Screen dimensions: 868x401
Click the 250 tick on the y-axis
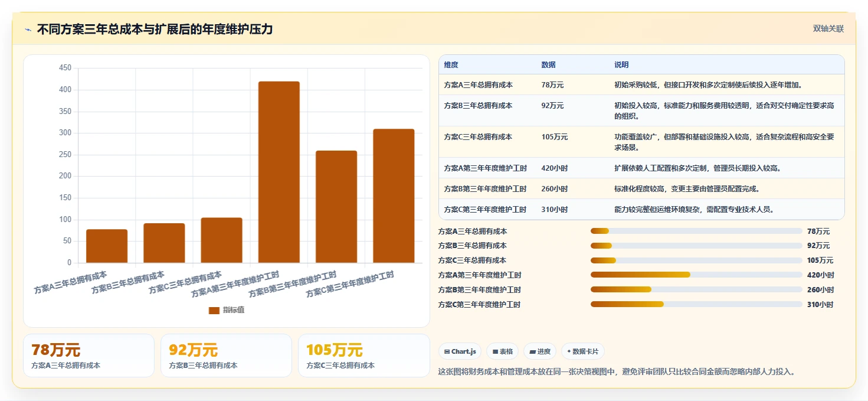[65, 154]
